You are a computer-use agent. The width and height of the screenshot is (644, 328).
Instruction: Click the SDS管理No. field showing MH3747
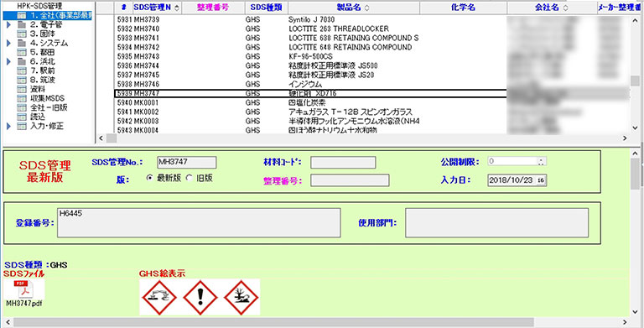(186, 163)
